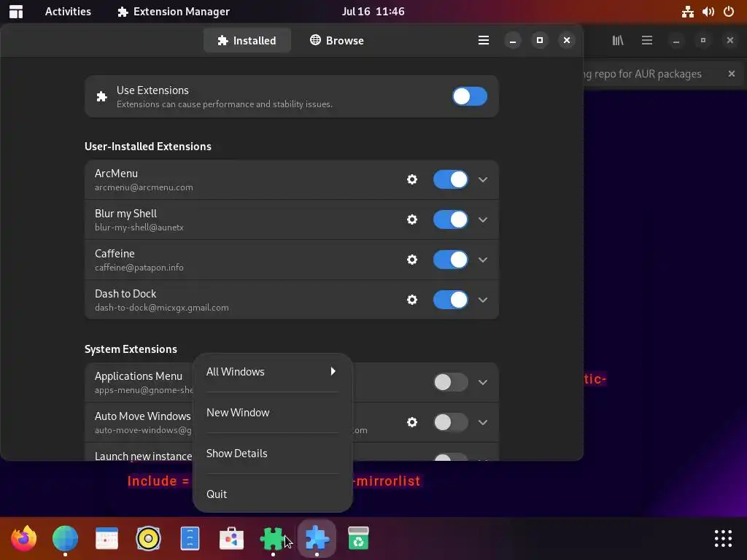
Task: Disable the ArcMenu extension switch
Action: [x=451, y=179]
